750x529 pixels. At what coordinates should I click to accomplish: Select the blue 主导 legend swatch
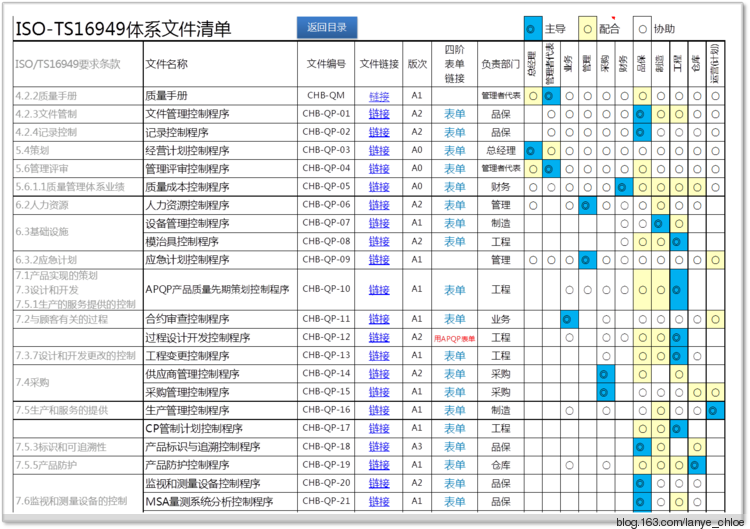tap(533, 29)
